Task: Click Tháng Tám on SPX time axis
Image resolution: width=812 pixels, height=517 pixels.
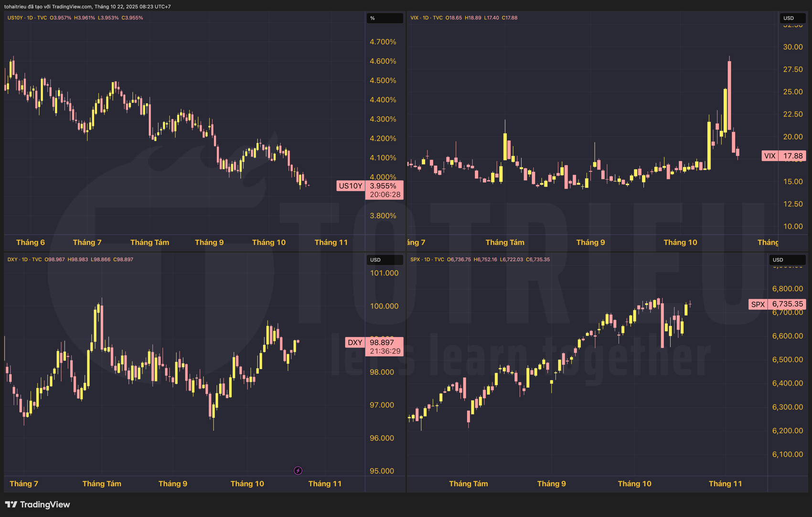Action: coord(468,484)
